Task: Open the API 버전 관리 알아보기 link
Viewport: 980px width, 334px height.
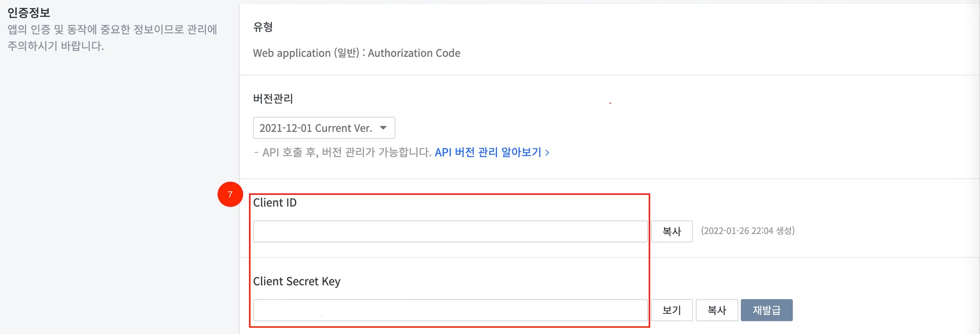Action: pyautogui.click(x=488, y=152)
